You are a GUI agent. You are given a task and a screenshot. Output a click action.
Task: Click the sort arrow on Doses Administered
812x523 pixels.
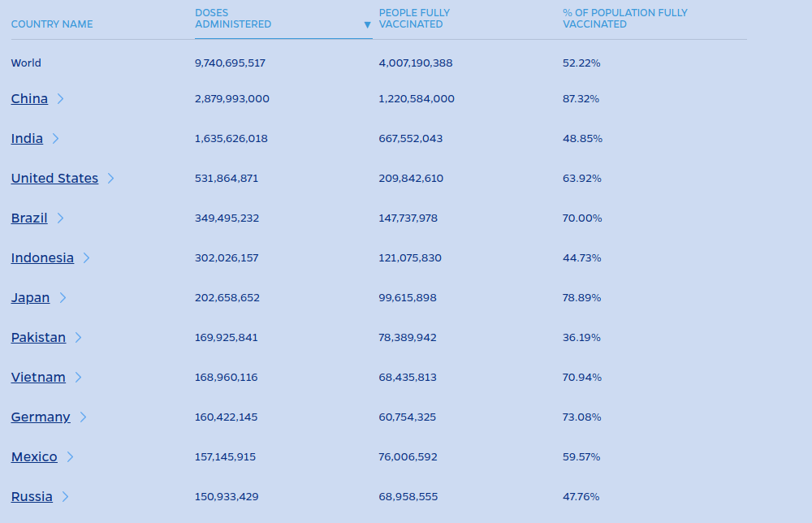point(367,24)
